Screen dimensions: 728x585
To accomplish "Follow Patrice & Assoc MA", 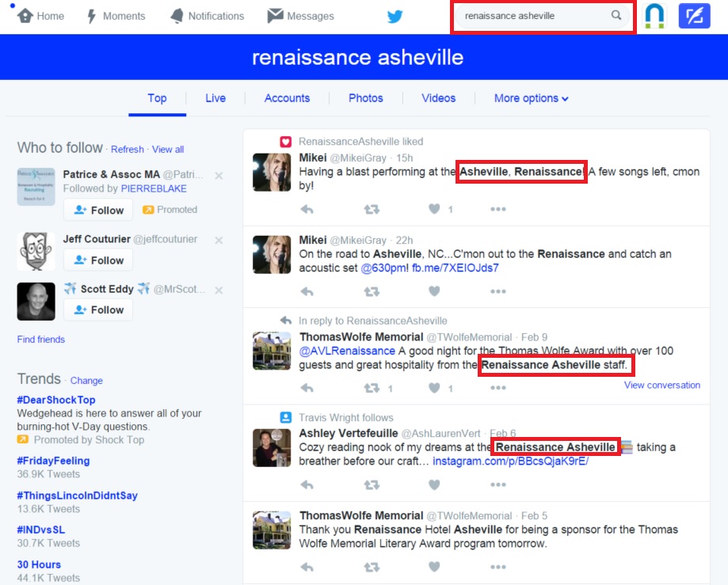I will tap(98, 210).
